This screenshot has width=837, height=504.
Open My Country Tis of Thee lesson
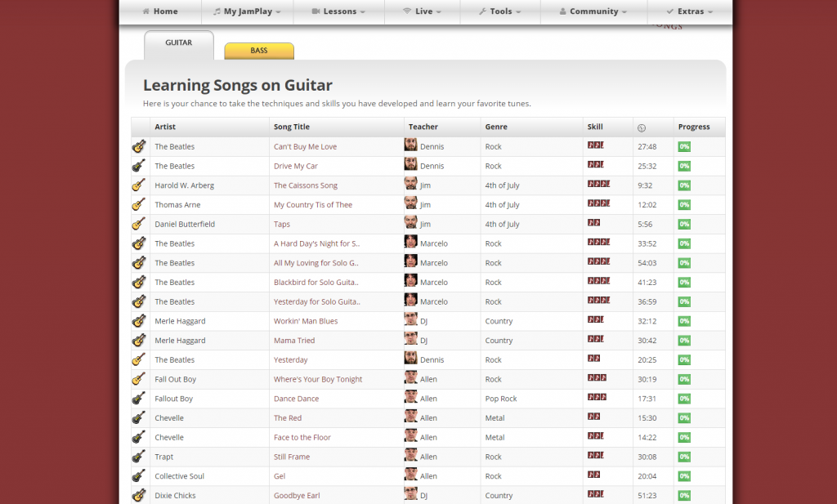313,205
